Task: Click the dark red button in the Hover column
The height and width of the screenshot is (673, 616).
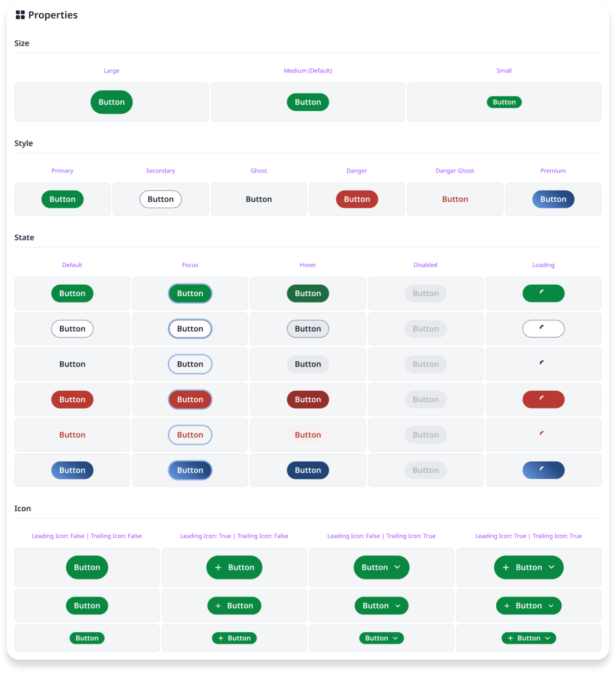Action: tap(307, 399)
